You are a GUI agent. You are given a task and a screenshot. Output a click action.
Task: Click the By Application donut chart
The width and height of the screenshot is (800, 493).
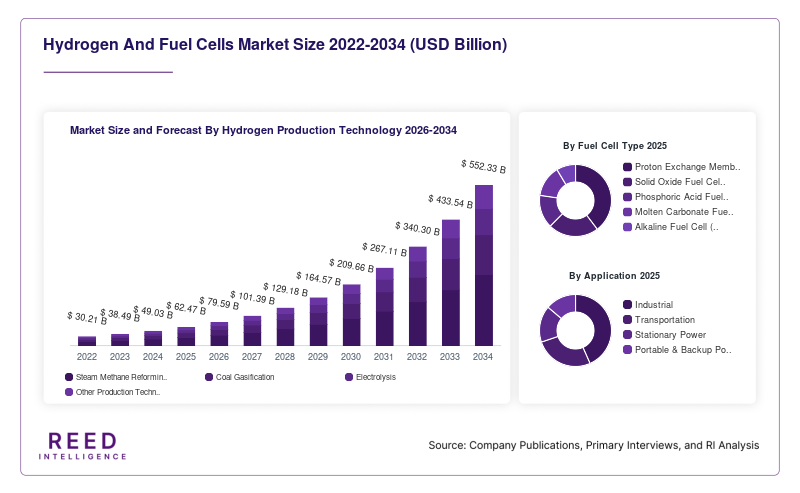click(x=576, y=330)
